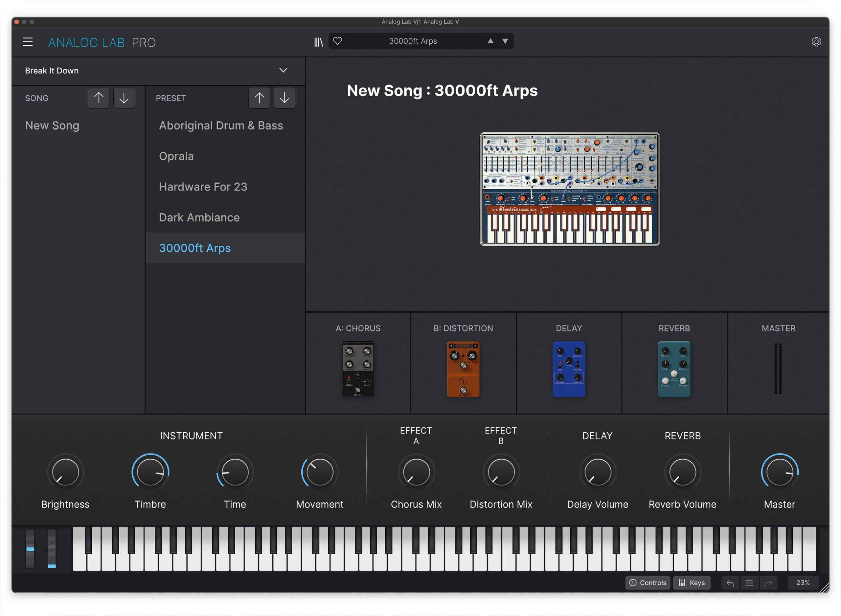841x616 pixels.
Task: Select previous preset with up triangle
Action: pos(490,41)
